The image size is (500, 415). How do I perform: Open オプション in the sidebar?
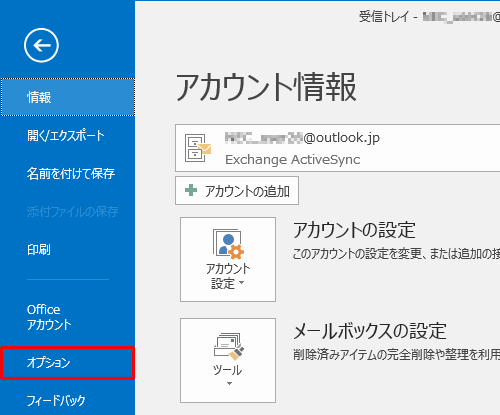68,363
